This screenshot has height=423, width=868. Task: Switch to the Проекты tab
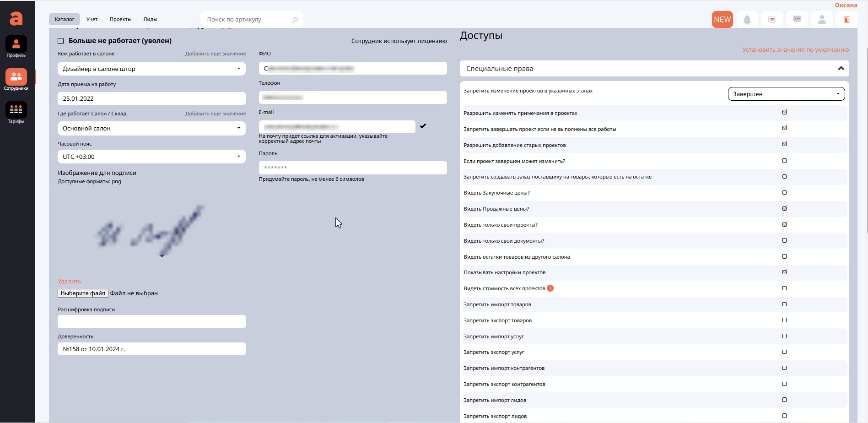click(120, 19)
